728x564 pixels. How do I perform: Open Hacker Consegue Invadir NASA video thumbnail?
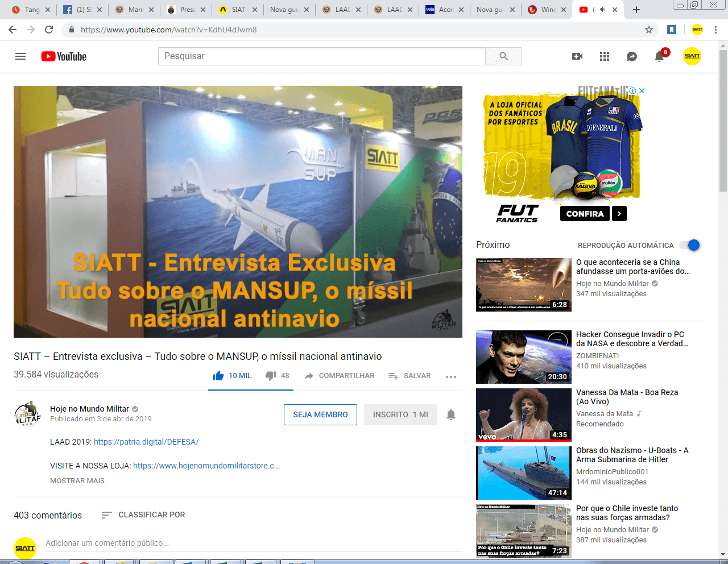tap(524, 357)
